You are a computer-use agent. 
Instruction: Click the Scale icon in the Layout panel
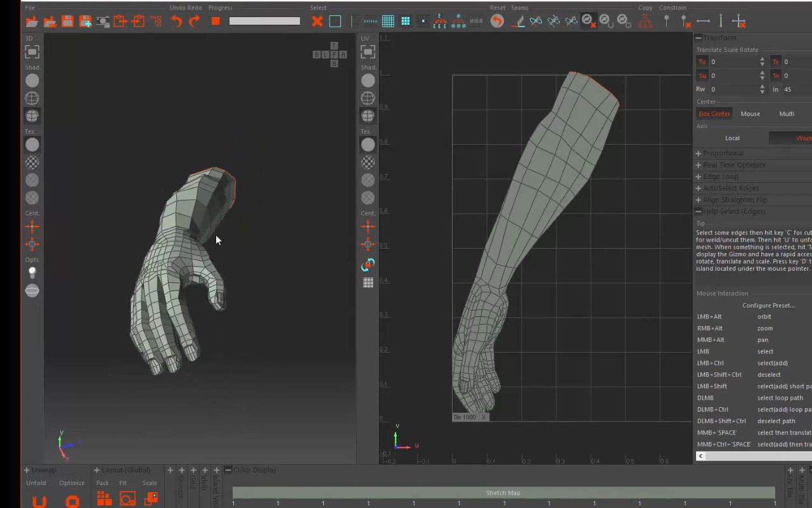[151, 500]
